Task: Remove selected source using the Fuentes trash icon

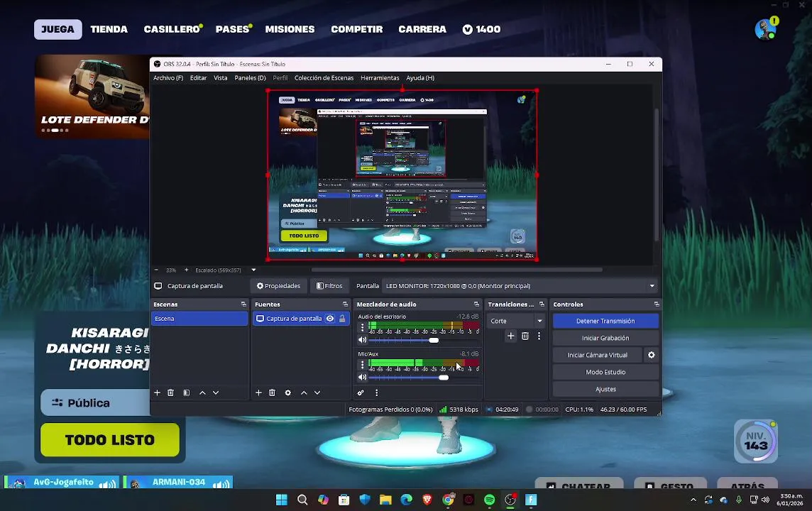Action: 272,393
